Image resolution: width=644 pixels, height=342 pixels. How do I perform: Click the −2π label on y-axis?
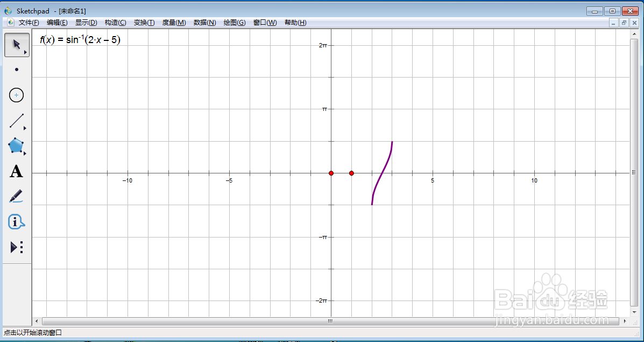click(x=322, y=301)
